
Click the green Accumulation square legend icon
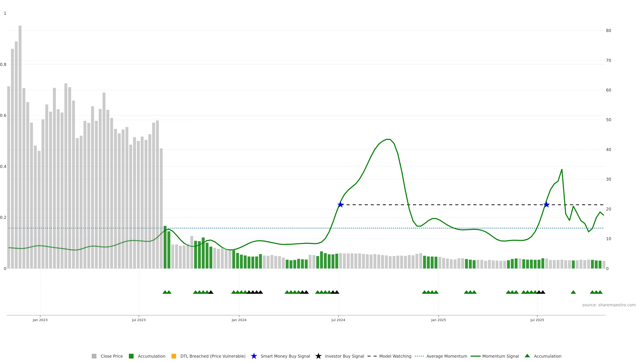click(x=131, y=356)
